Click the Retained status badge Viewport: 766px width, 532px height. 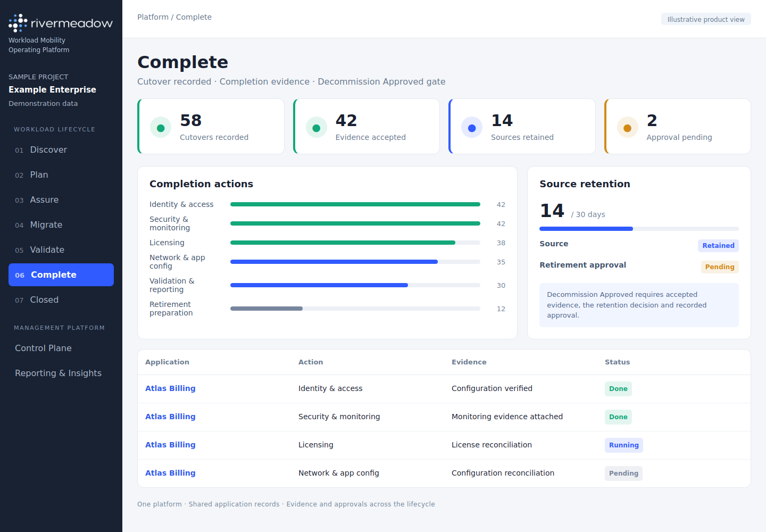pos(718,246)
